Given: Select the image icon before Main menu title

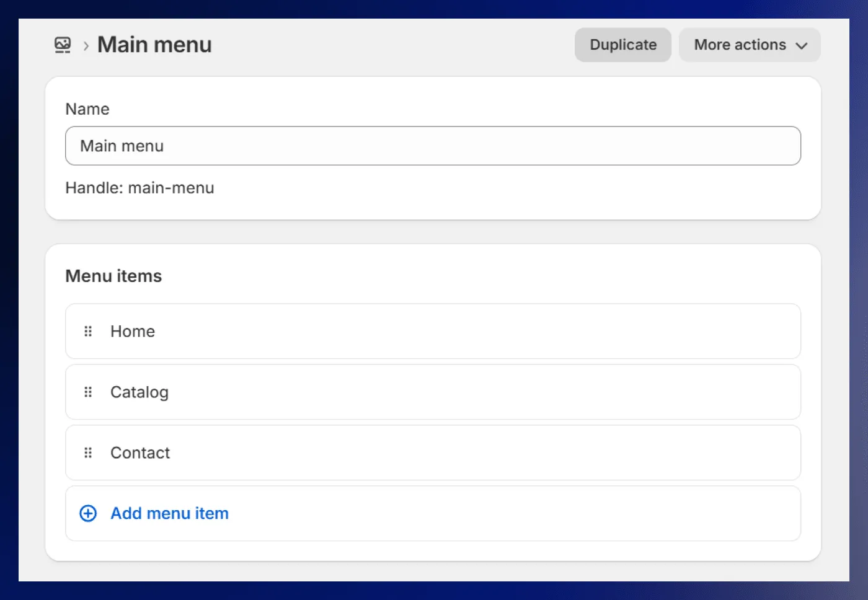Looking at the screenshot, I should pos(62,45).
